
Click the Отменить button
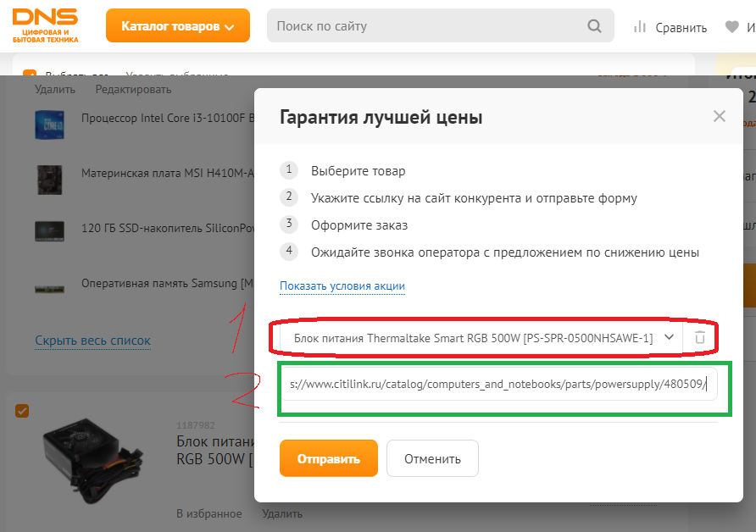(x=432, y=458)
